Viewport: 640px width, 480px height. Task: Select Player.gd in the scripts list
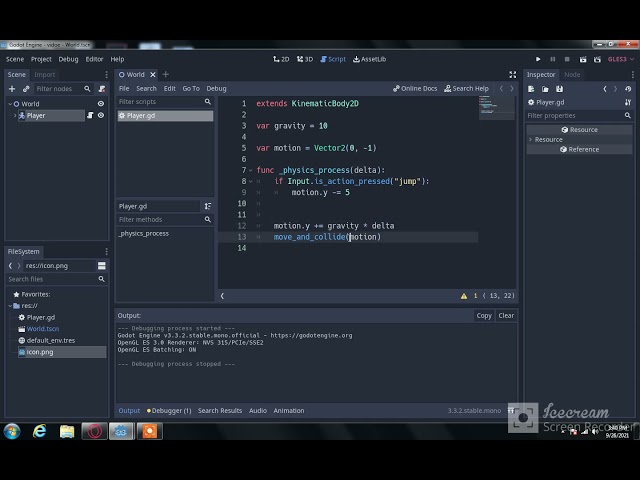coord(165,116)
